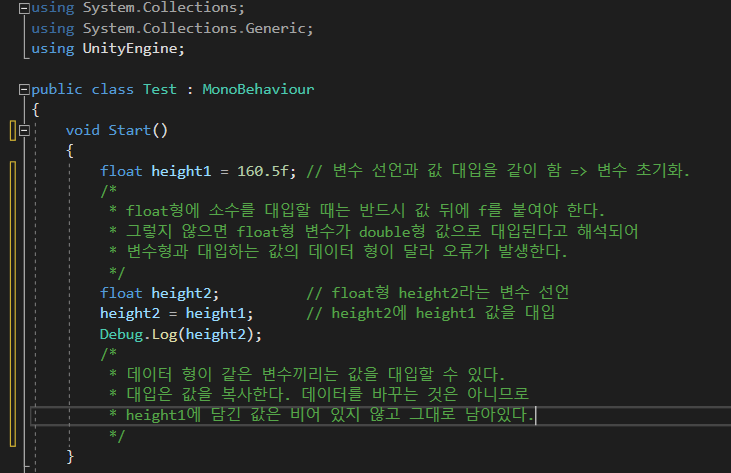Click 'Debug' in Debug.Log line
The height and width of the screenshot is (473, 731).
pos(121,334)
